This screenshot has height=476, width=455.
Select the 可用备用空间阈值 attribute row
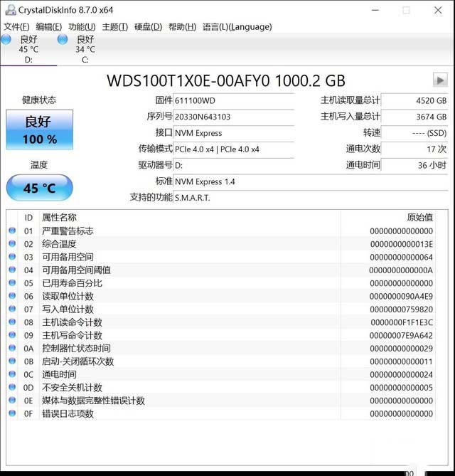tap(221, 270)
